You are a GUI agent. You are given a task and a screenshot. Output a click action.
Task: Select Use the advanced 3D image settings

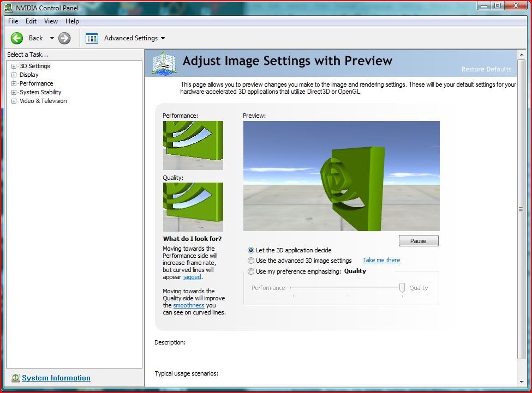click(x=251, y=261)
